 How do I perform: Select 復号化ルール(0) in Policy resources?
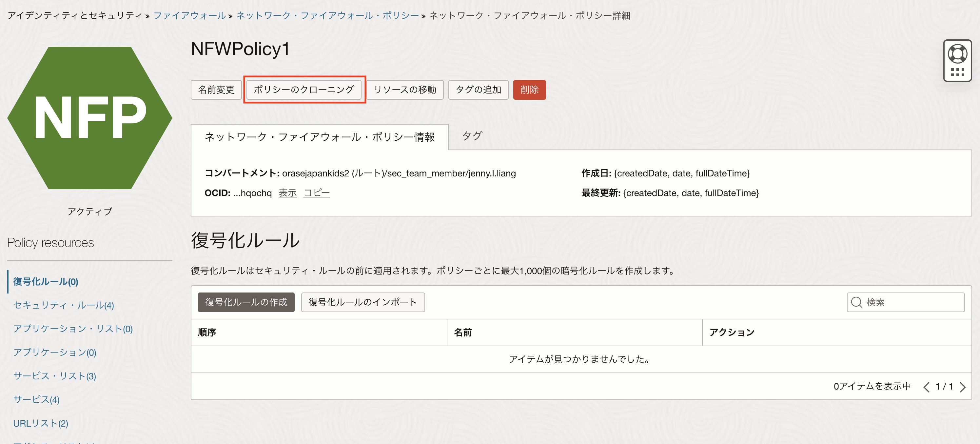coord(46,282)
